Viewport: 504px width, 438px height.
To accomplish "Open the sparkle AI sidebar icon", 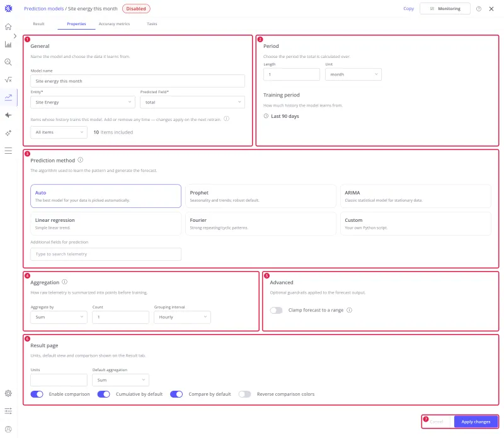I will click(x=8, y=133).
